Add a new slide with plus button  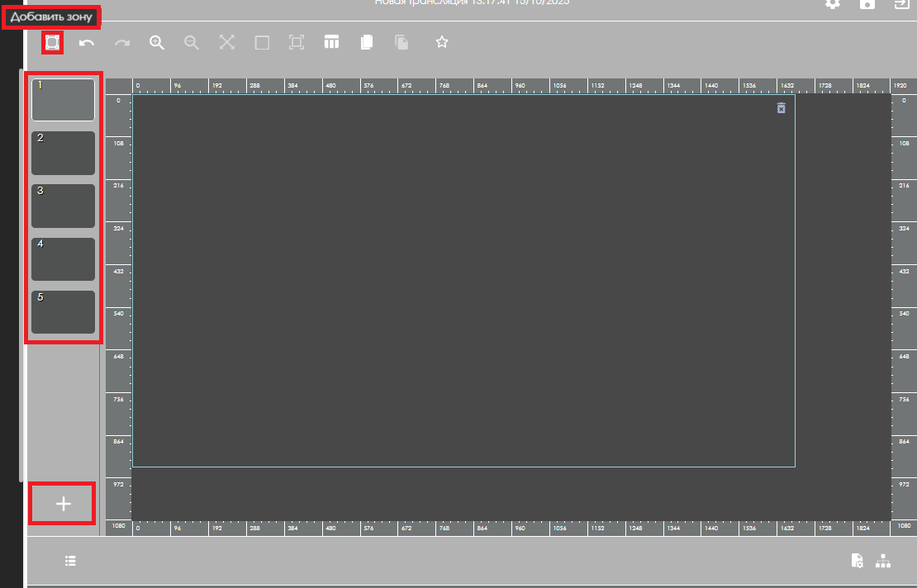(63, 504)
